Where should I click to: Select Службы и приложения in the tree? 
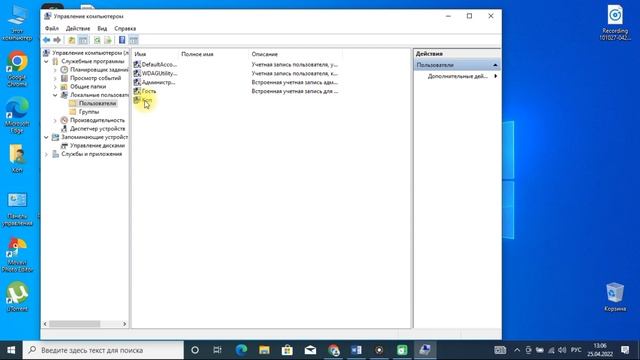point(91,154)
